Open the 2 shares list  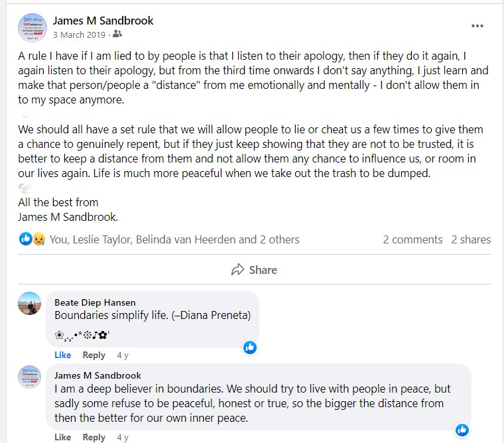click(471, 239)
